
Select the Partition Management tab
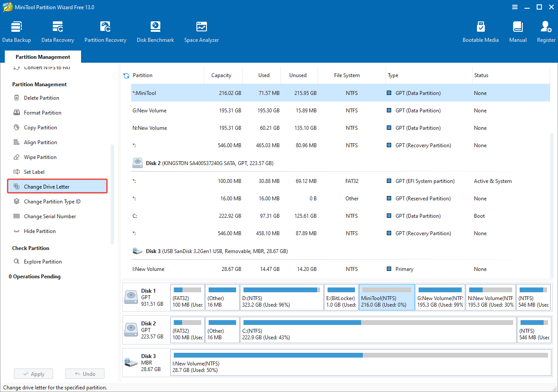point(43,57)
